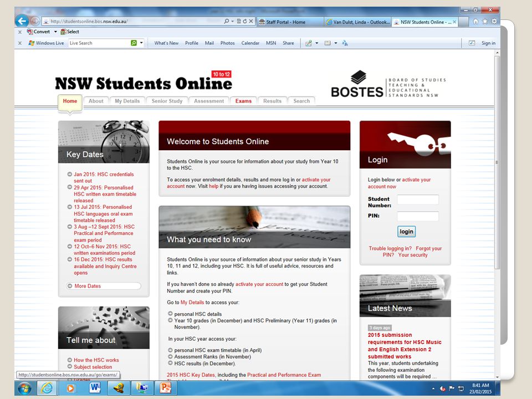The image size is (532, 399).
Task: Open the My Details navigation tab
Action: point(127,101)
